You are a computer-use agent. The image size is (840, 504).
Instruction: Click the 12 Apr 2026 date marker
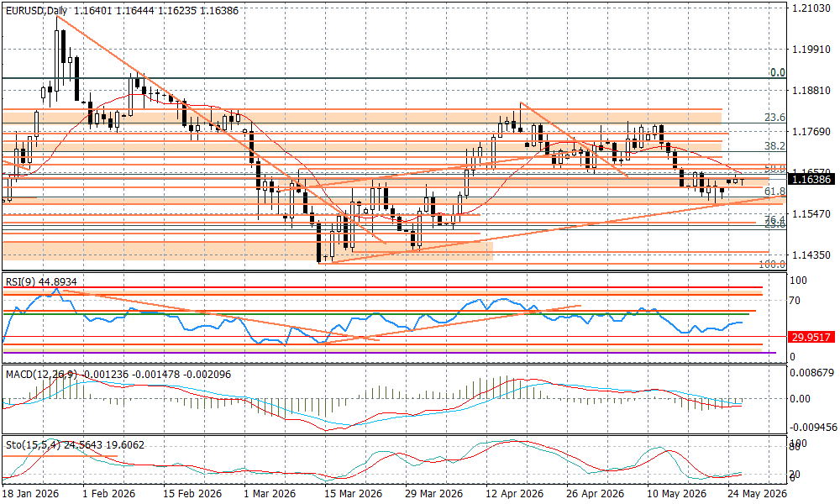click(514, 493)
